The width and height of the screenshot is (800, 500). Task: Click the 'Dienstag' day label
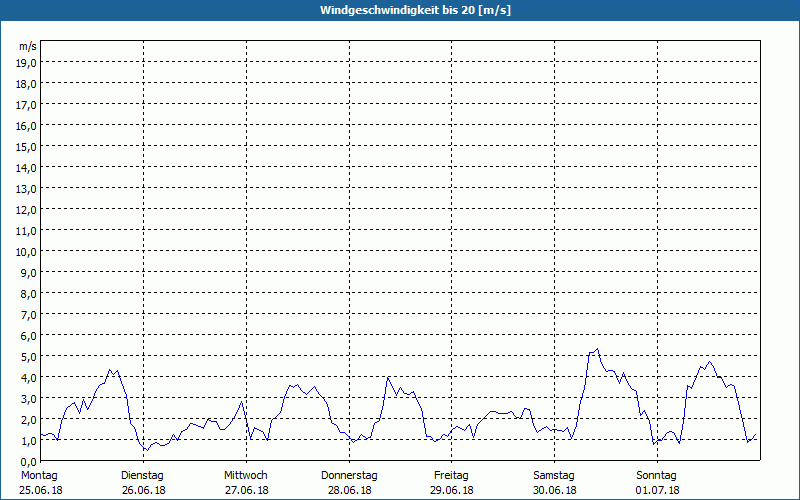click(142, 476)
